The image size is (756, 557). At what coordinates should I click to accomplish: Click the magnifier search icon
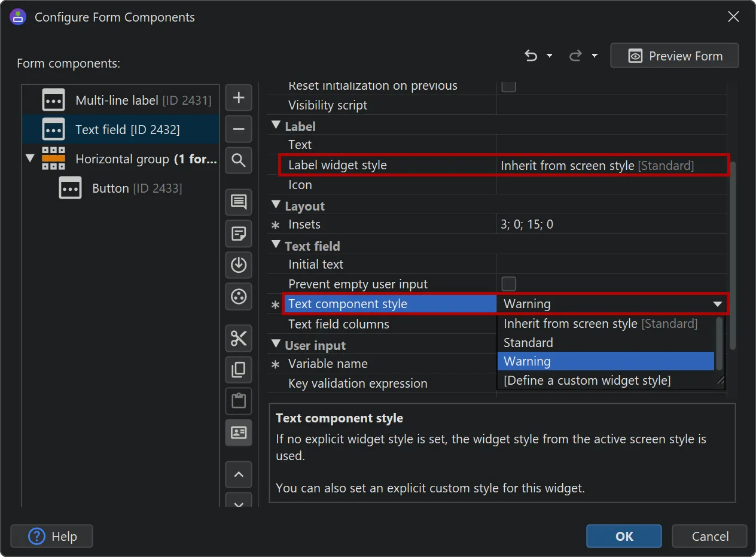[x=239, y=160]
